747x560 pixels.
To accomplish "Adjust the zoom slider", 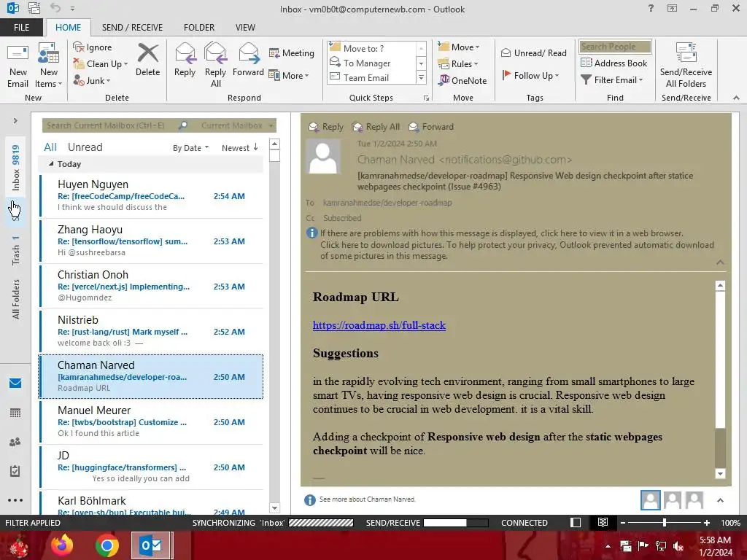I will [664, 523].
